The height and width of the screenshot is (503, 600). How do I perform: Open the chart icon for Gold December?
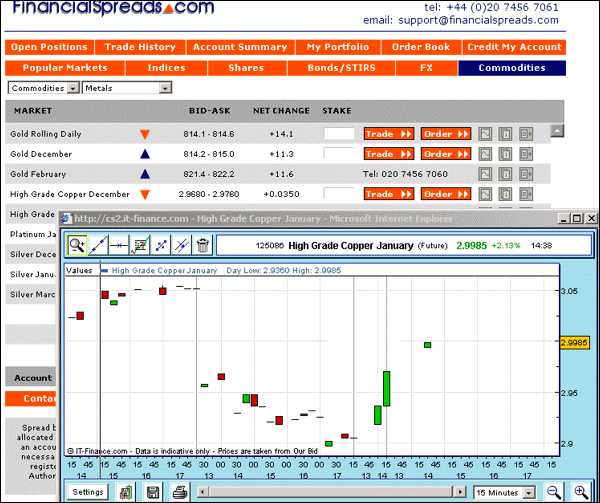[x=485, y=154]
